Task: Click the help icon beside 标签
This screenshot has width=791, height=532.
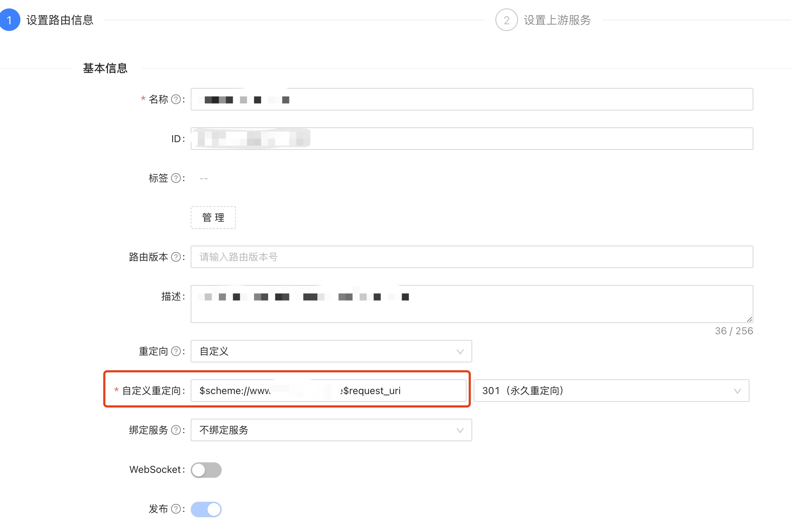Action: point(177,178)
